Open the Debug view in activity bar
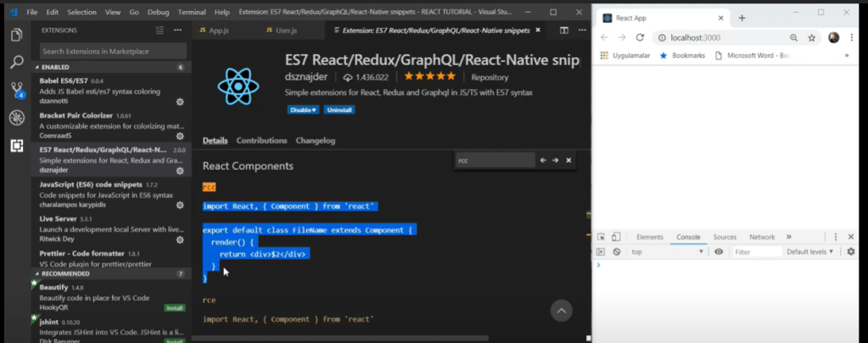The image size is (868, 343). 16,117
